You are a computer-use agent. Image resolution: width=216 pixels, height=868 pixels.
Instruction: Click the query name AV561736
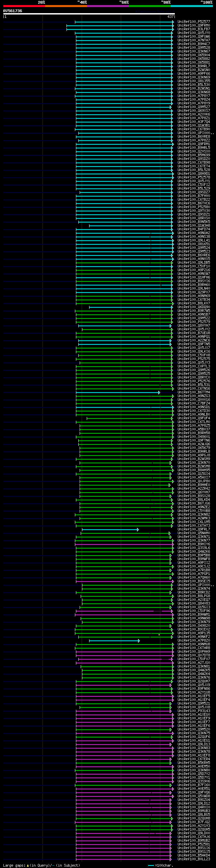13,11
